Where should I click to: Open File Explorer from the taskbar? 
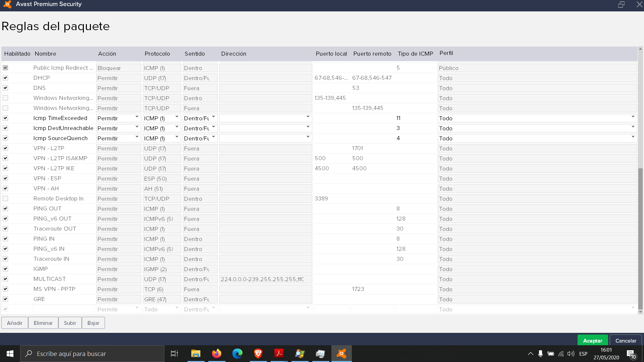point(196,354)
